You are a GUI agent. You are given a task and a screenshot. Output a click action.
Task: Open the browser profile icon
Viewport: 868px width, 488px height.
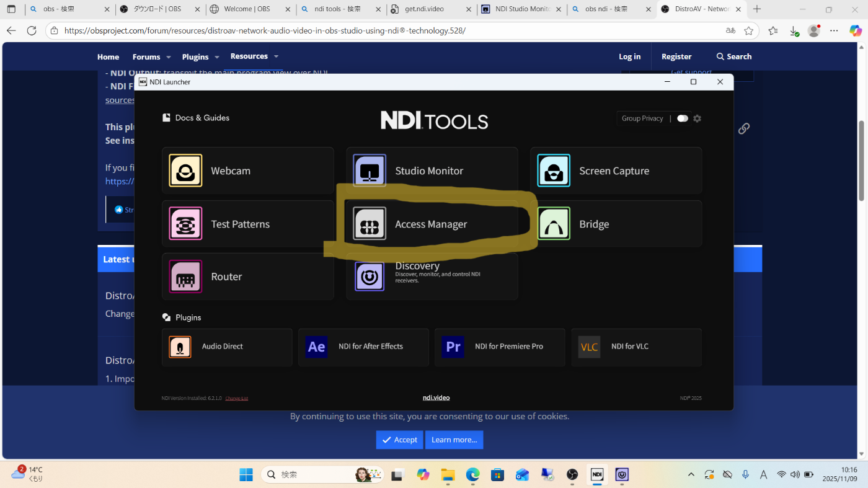tap(814, 30)
